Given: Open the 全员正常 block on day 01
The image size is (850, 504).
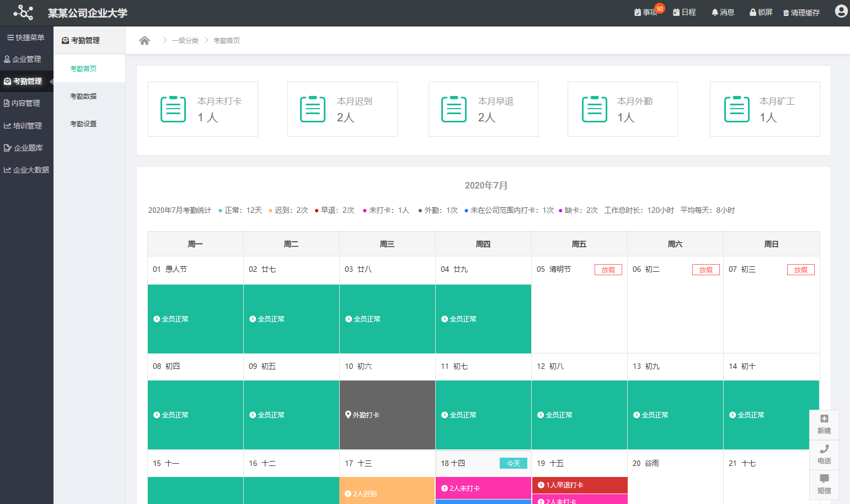Looking at the screenshot, I should 195,319.
